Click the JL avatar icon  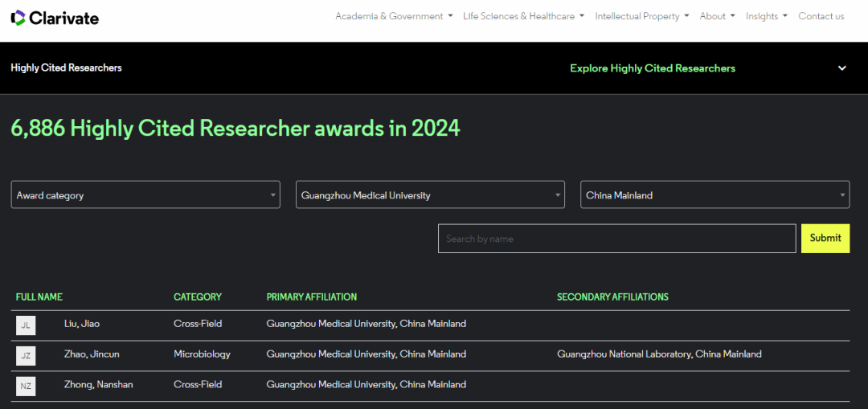click(26, 325)
